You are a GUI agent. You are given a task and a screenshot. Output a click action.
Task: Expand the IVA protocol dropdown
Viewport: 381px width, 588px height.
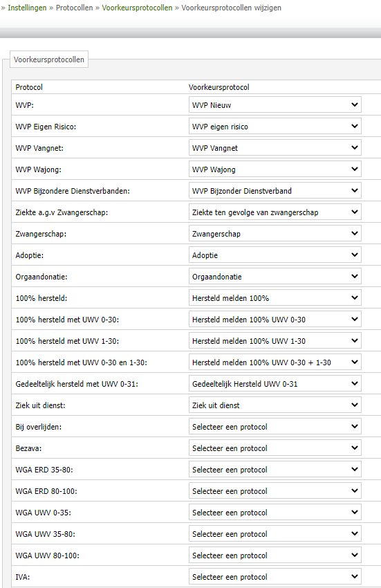tap(275, 576)
